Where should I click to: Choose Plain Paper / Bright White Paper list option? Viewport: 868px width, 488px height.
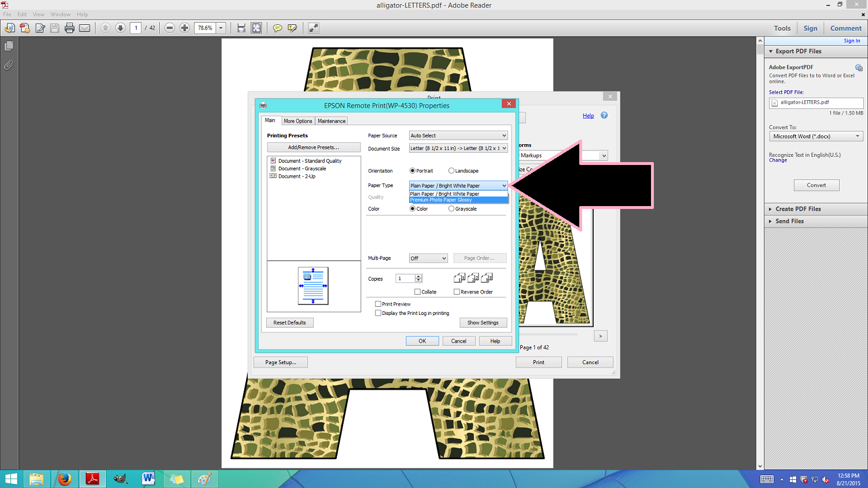[x=458, y=194]
